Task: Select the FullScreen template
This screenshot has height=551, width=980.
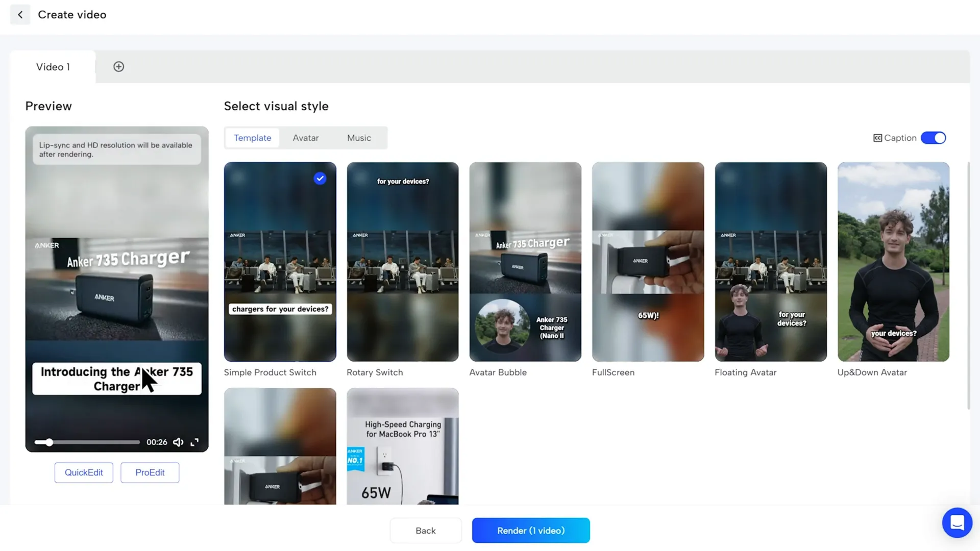Action: tap(648, 262)
